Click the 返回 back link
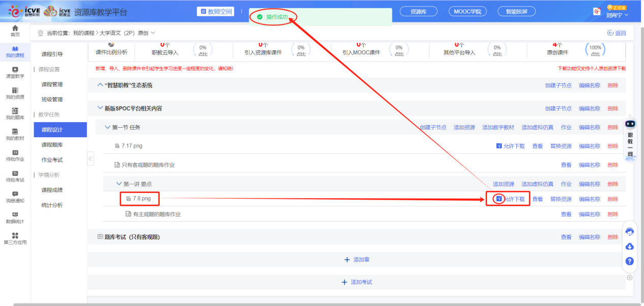 617,33
